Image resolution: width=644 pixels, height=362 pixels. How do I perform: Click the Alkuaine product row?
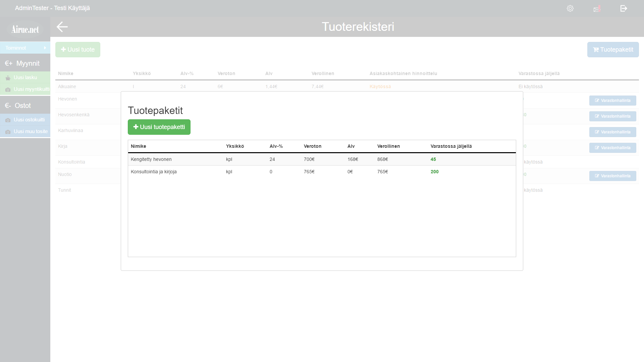347,86
